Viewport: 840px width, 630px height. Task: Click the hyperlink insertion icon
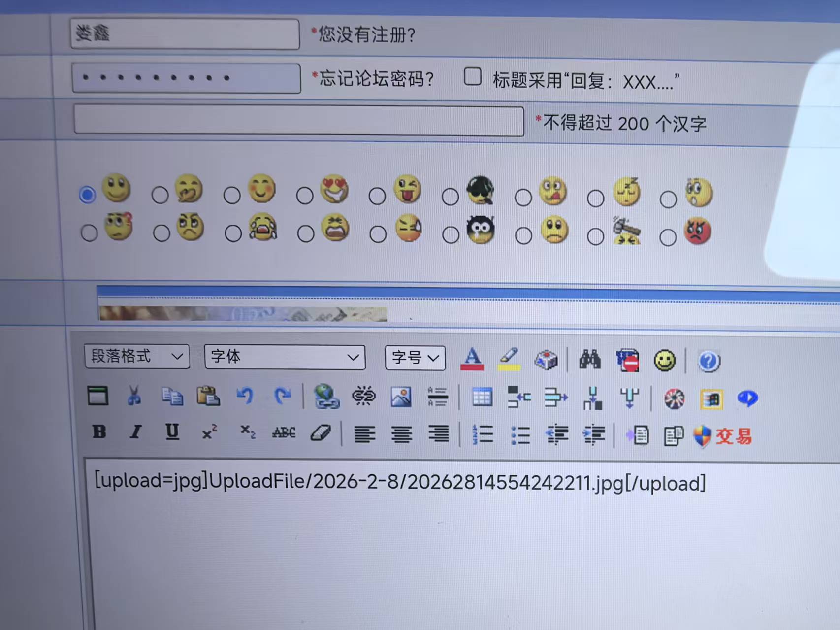(327, 397)
